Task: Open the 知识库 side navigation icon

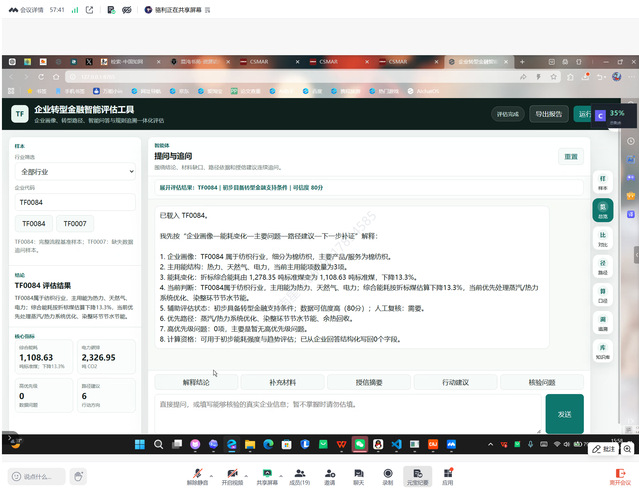Action: click(603, 351)
